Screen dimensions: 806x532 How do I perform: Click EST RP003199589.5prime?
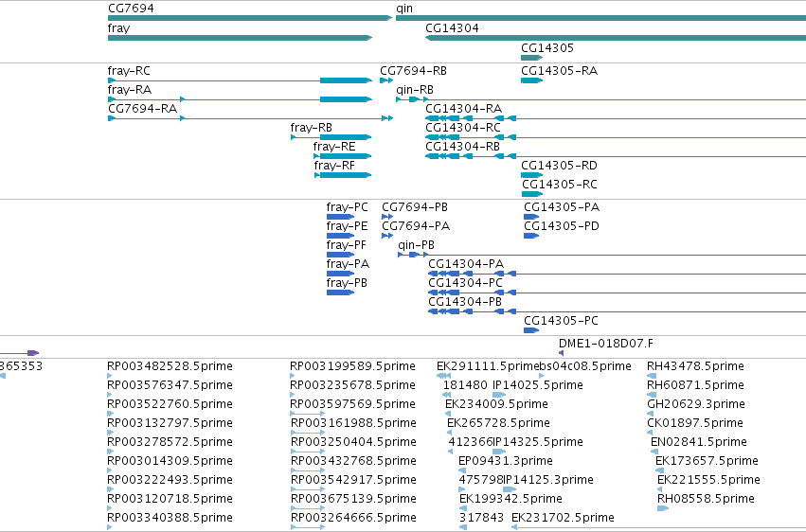coord(352,366)
